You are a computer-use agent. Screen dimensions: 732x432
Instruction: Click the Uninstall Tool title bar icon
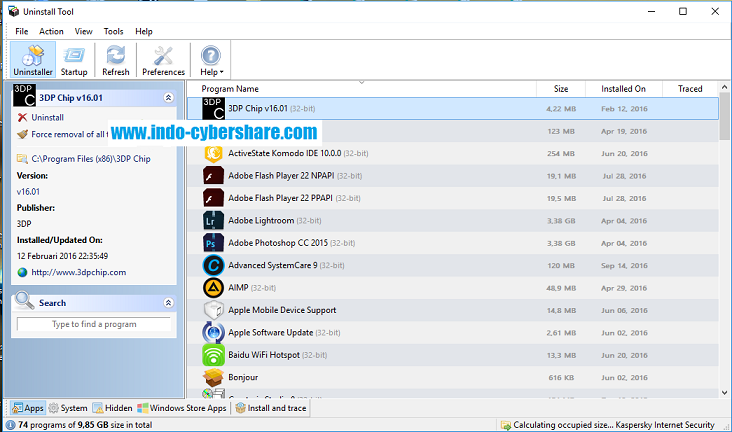point(14,11)
